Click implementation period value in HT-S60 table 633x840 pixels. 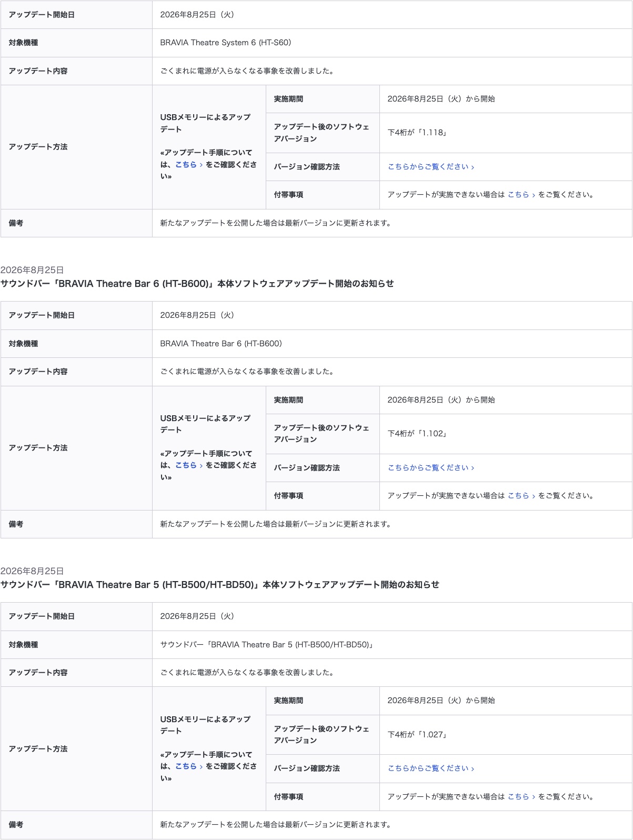441,99
